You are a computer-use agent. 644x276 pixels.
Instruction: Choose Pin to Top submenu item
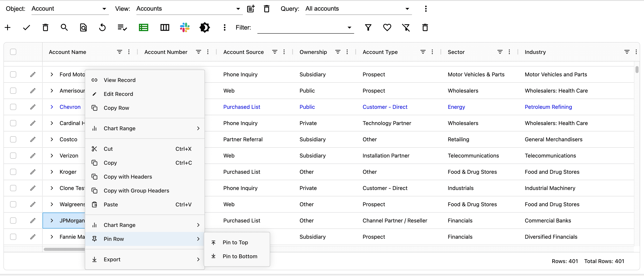tap(235, 243)
